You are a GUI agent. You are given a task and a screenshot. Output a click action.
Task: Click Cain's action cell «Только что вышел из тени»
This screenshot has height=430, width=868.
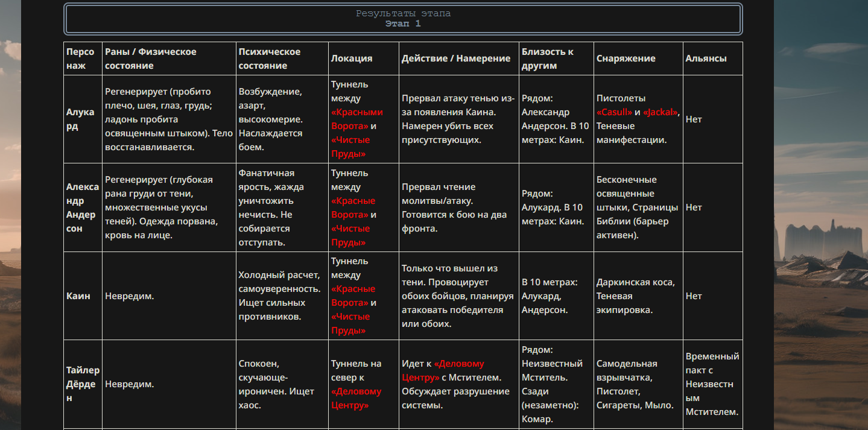coord(459,296)
